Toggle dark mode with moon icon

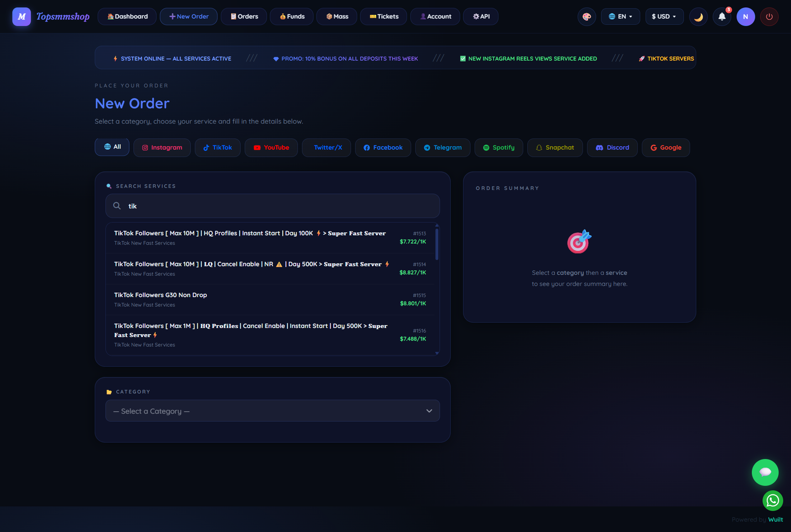click(698, 17)
